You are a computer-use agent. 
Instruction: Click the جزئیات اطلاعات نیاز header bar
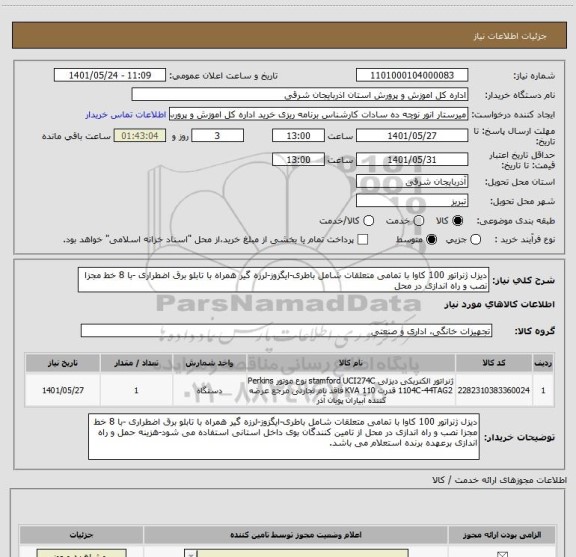click(289, 36)
